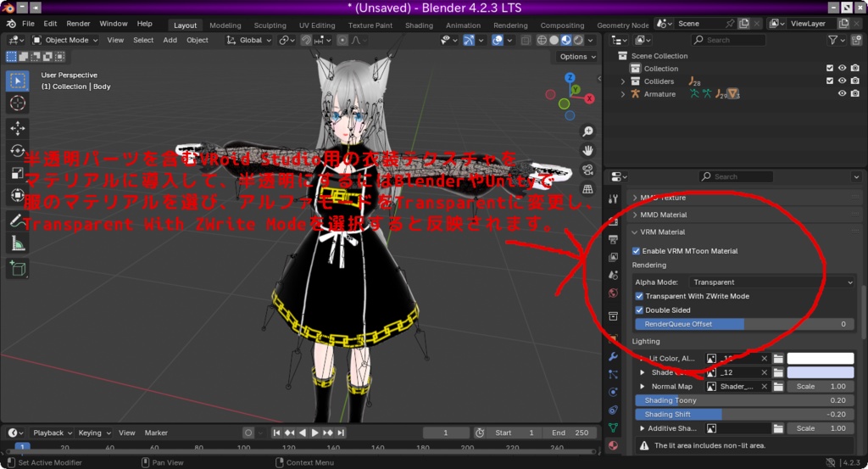Select the Cursor tool
The width and height of the screenshot is (868, 469).
point(18,103)
